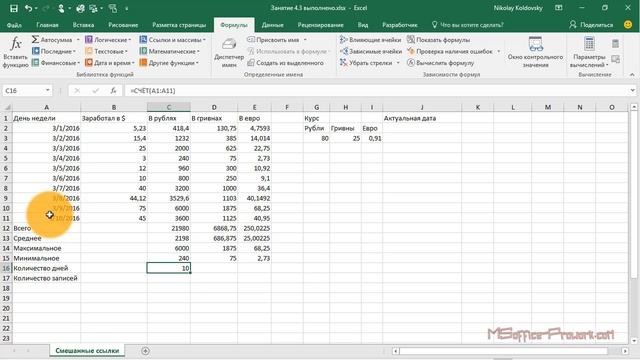Open Insert Function (fx) ribbon button

(16, 51)
